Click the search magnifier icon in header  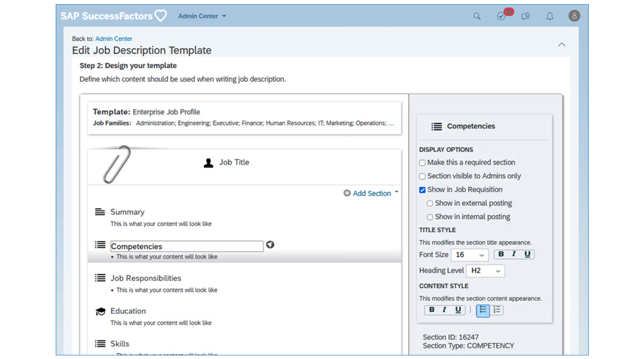pos(476,16)
